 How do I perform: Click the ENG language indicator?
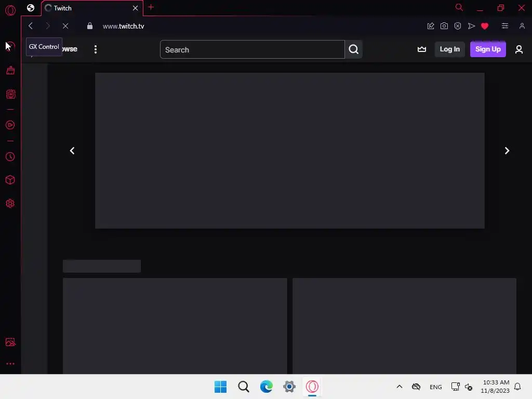[x=436, y=387]
